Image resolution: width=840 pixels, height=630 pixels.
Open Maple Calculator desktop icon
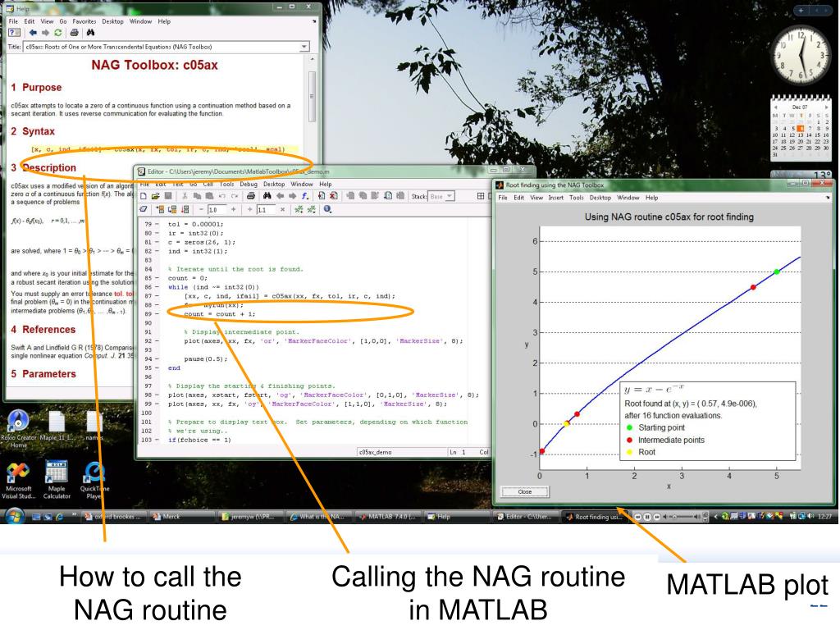point(57,480)
